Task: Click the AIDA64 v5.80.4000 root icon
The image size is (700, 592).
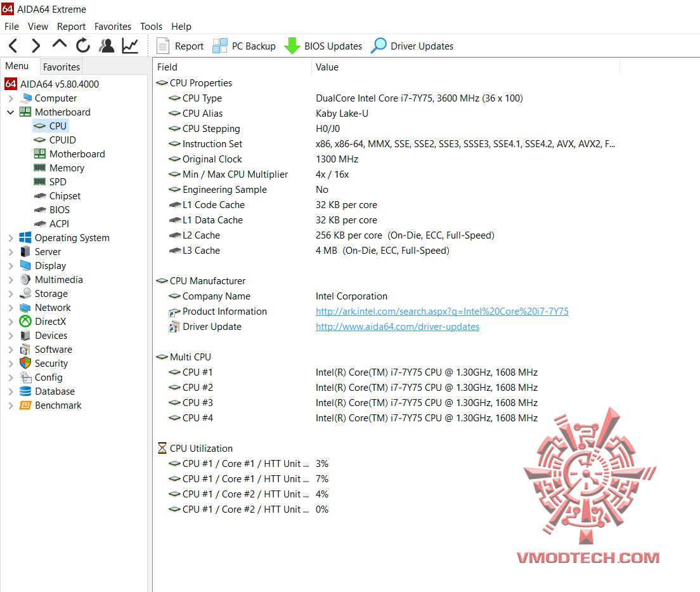Action: [11, 84]
